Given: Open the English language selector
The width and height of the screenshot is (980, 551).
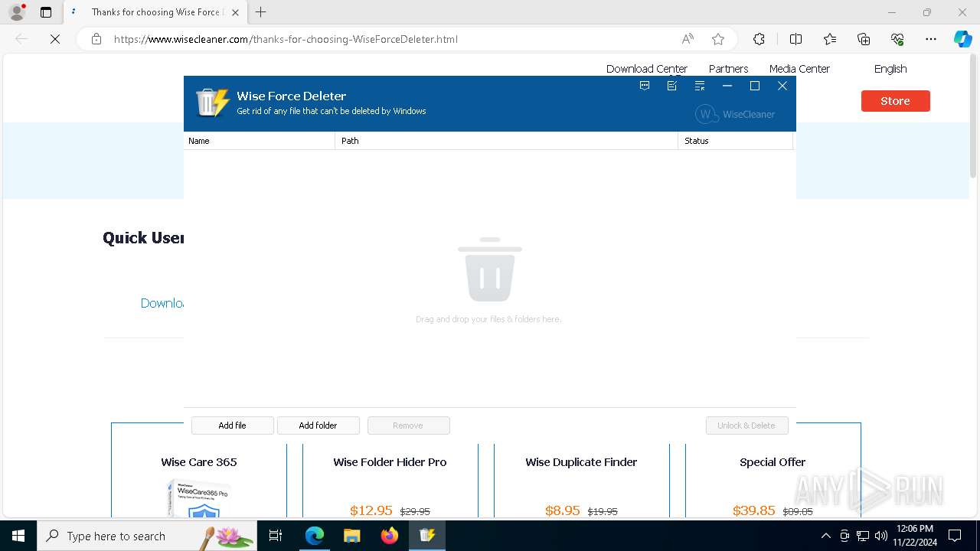Looking at the screenshot, I should [890, 69].
